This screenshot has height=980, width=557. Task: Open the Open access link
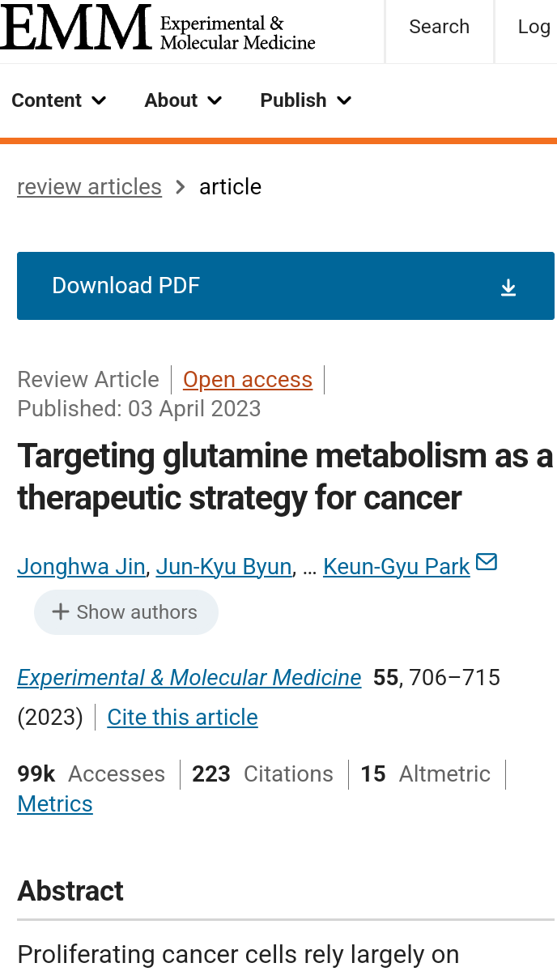248,380
